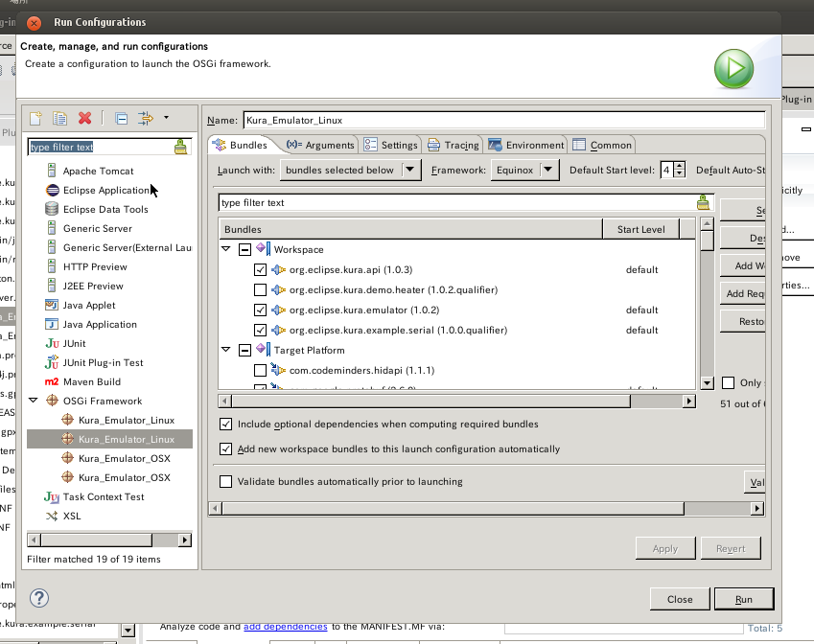Open the filter options dropdown arrow
This screenshot has width=814, height=644.
[x=166, y=118]
